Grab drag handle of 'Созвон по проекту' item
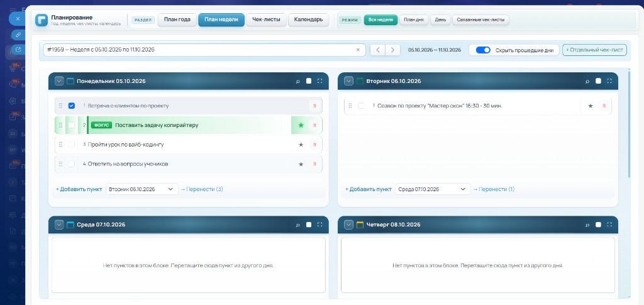644x305 pixels. (x=350, y=106)
